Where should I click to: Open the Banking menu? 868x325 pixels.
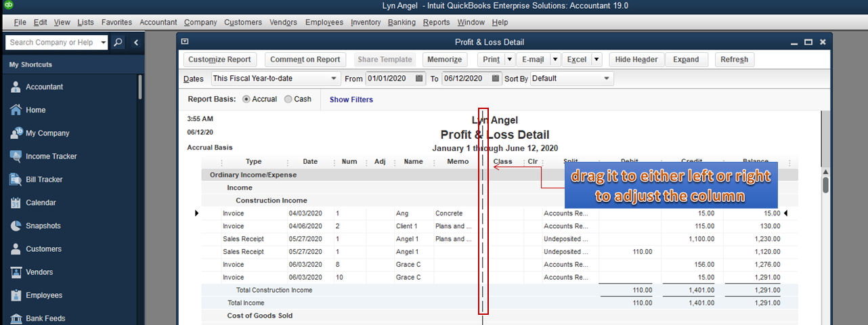click(x=402, y=22)
